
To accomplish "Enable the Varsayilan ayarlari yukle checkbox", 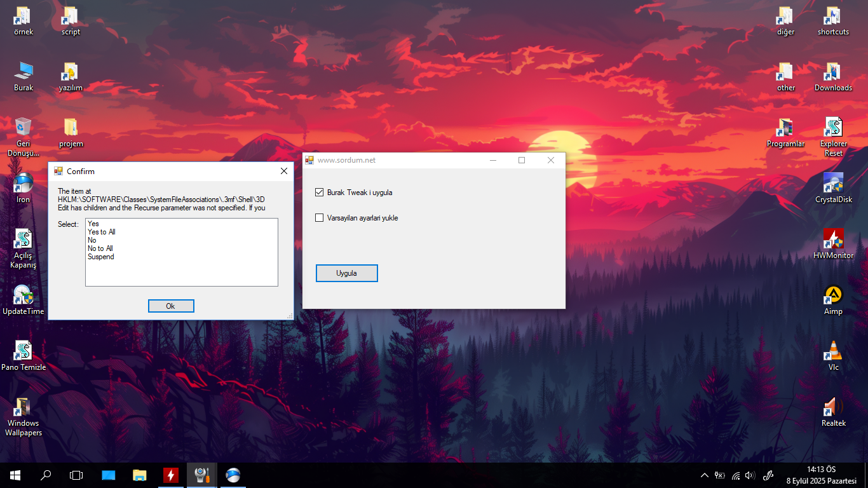I will click(320, 218).
